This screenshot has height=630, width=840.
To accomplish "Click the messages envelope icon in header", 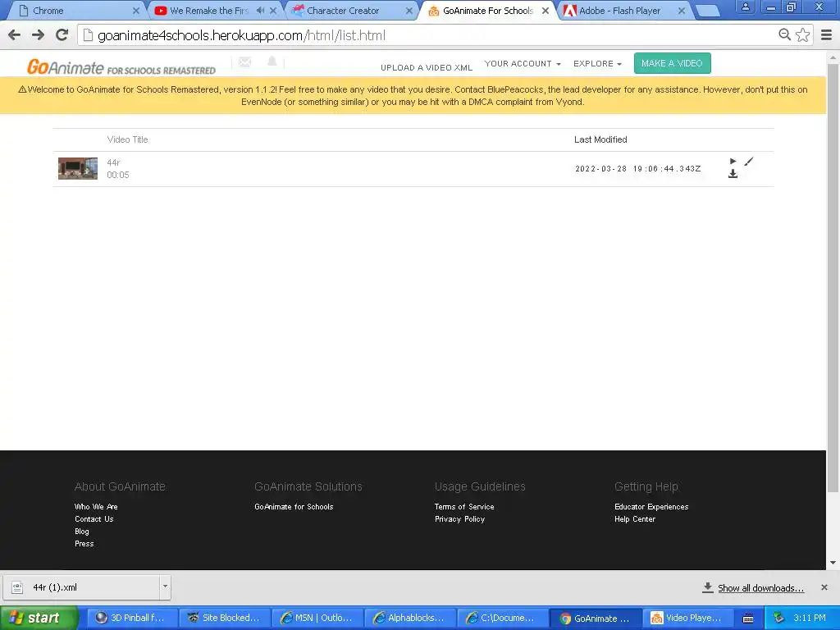I will tap(244, 62).
